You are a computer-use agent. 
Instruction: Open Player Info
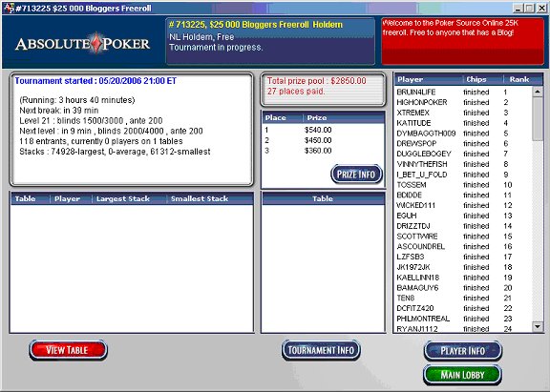pos(463,351)
